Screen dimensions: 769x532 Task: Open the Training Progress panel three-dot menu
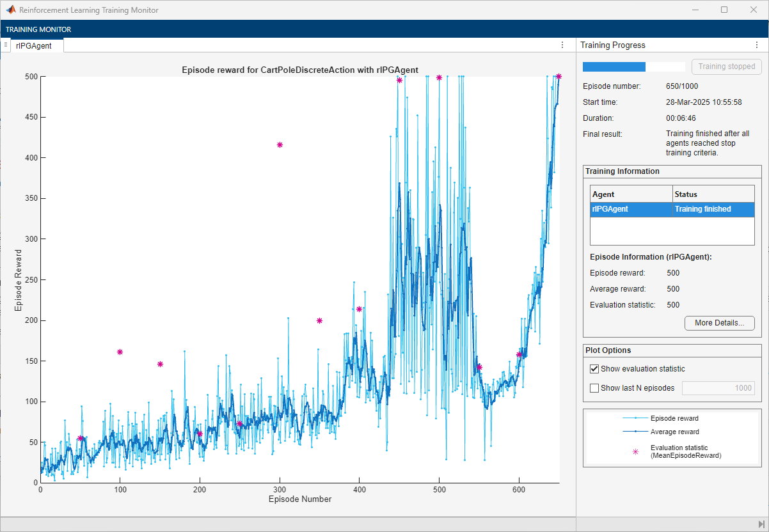pyautogui.click(x=757, y=45)
